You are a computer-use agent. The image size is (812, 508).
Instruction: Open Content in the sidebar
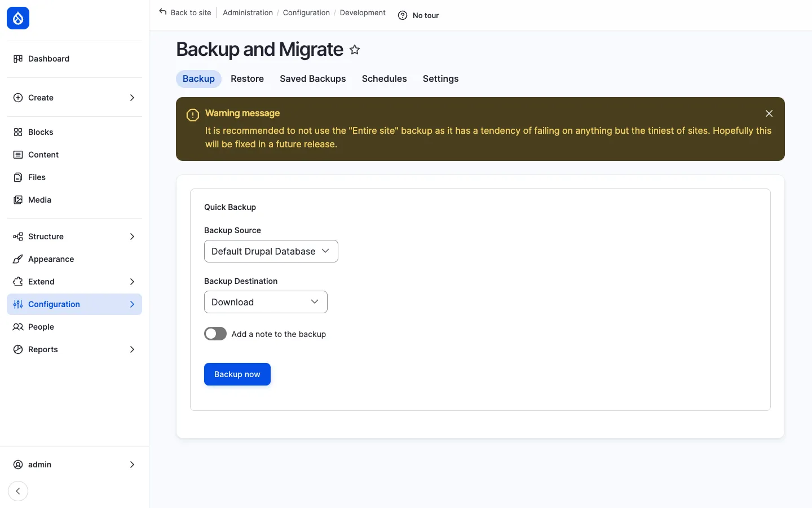[x=74, y=155]
